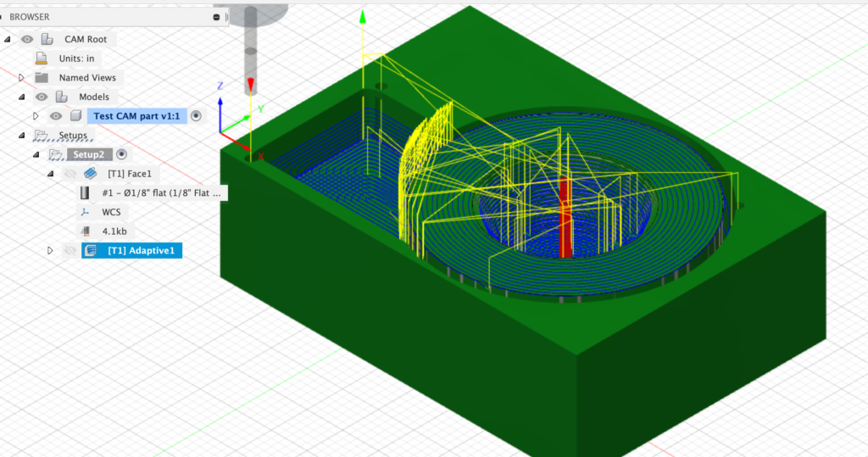Screen dimensions: 868x457
Task: Click the Named Views folder icon
Action: point(42,78)
